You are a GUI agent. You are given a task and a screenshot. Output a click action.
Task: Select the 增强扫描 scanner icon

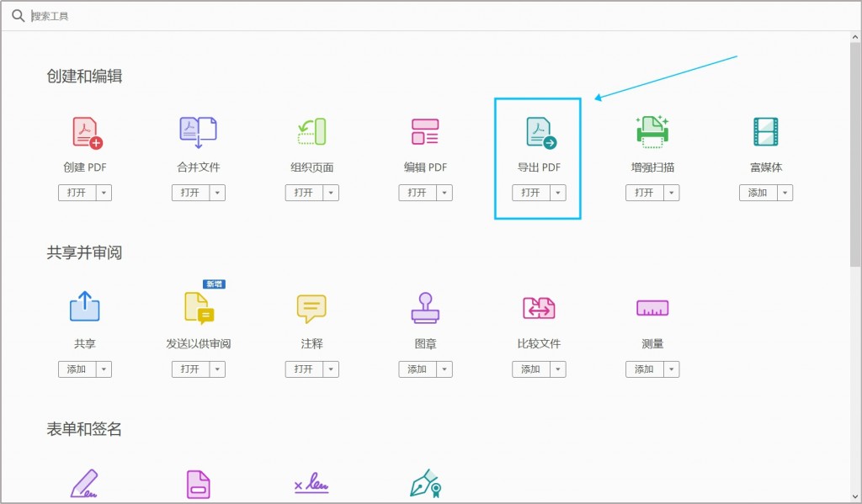(x=652, y=132)
